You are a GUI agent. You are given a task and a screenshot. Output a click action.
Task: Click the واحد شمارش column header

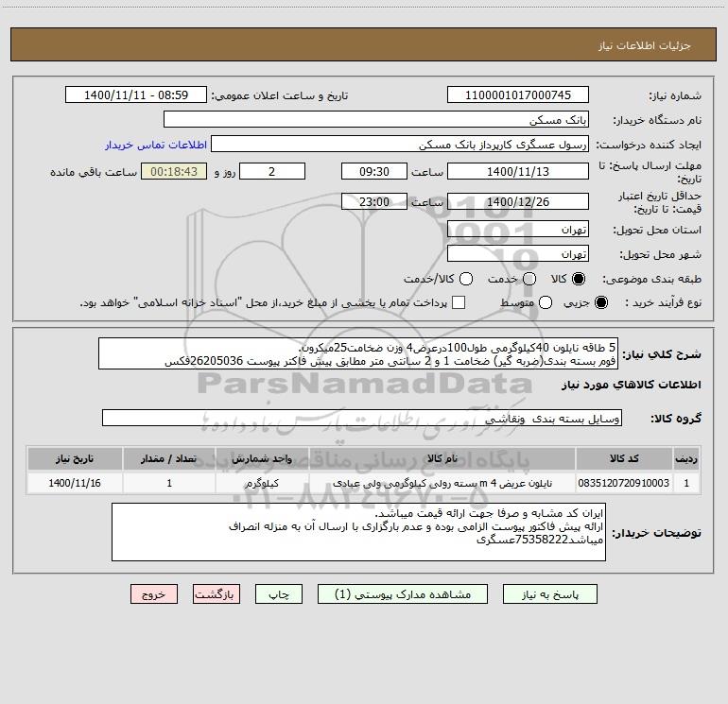262,458
